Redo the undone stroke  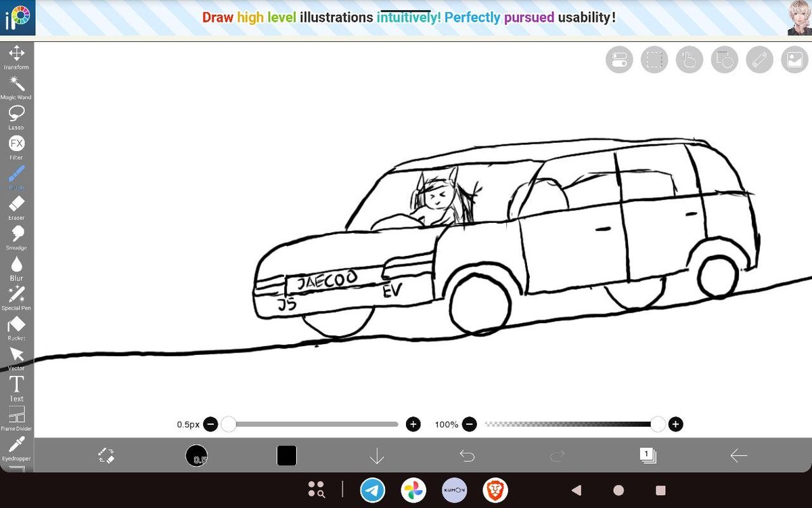[558, 456]
